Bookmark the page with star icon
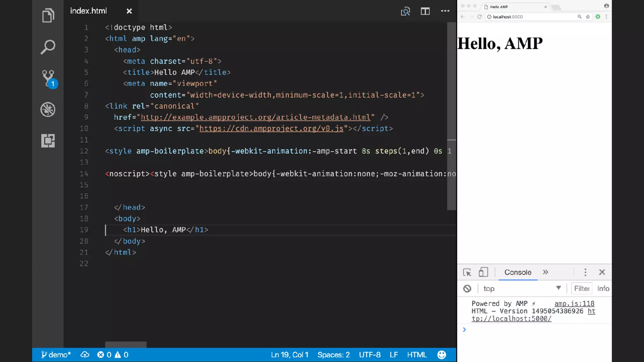 click(x=588, y=17)
